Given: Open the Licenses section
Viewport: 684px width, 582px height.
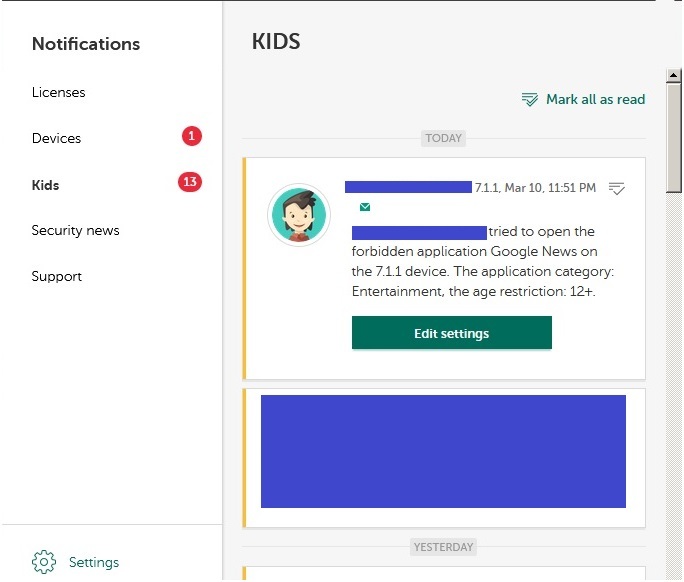Looking at the screenshot, I should [58, 92].
